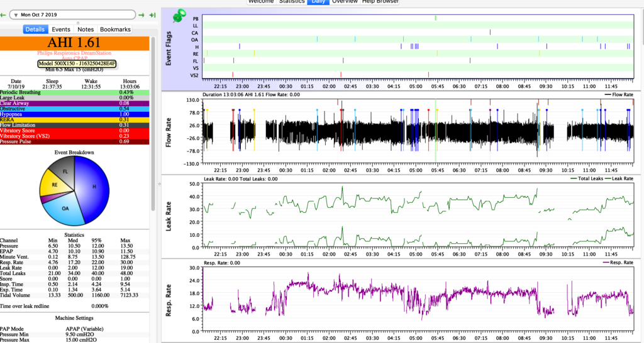Click the PB row label in Event Flags
The width and height of the screenshot is (644, 343).
click(x=196, y=19)
